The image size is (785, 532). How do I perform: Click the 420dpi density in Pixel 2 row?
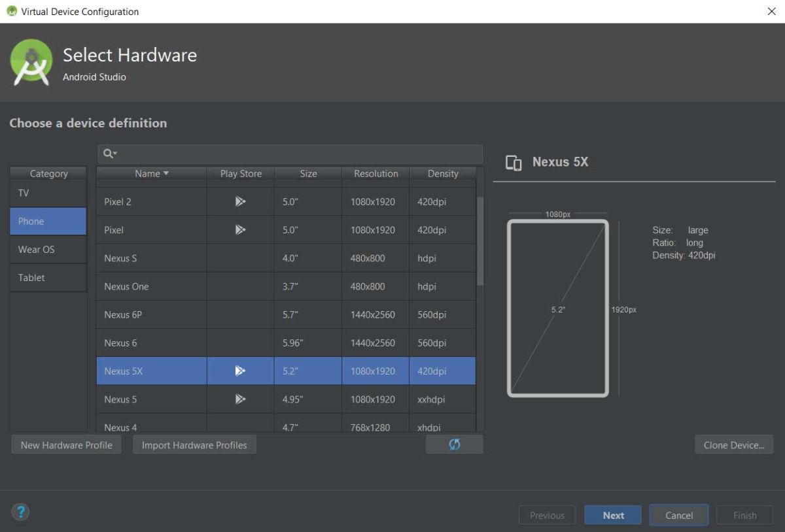click(x=432, y=201)
